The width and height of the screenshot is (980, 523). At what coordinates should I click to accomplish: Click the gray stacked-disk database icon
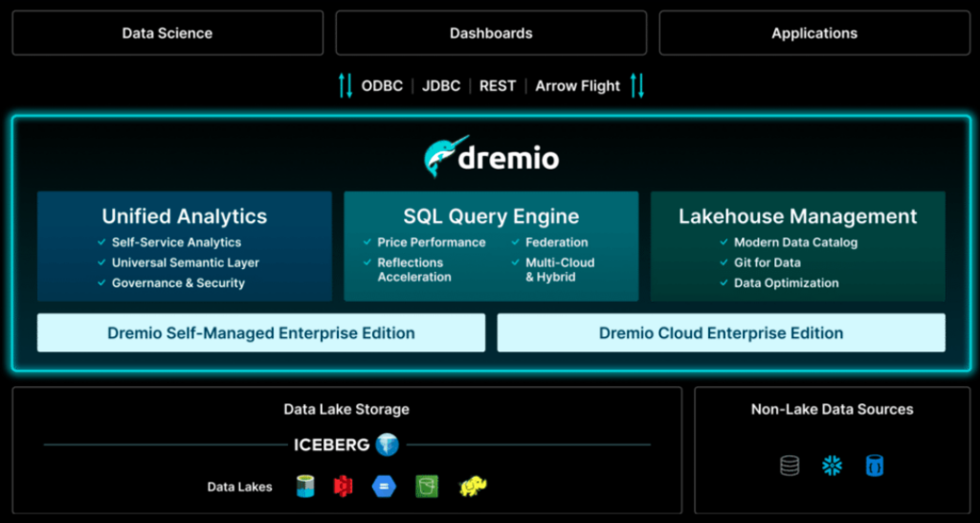coord(790,466)
